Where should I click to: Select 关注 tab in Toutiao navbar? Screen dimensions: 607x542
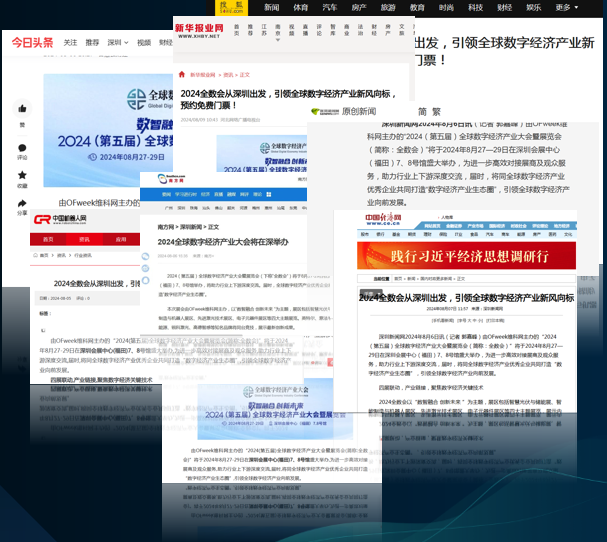[70, 42]
